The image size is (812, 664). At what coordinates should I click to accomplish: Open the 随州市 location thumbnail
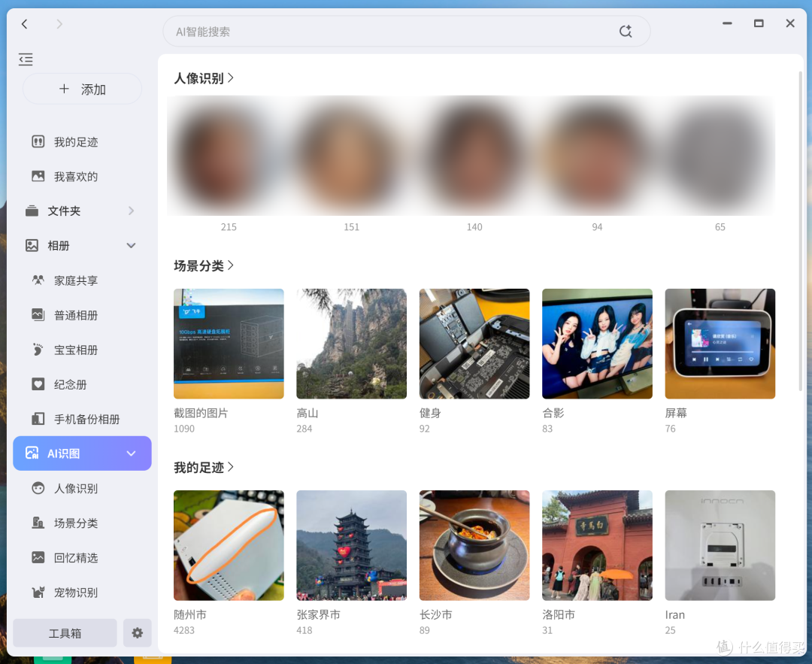tap(229, 545)
